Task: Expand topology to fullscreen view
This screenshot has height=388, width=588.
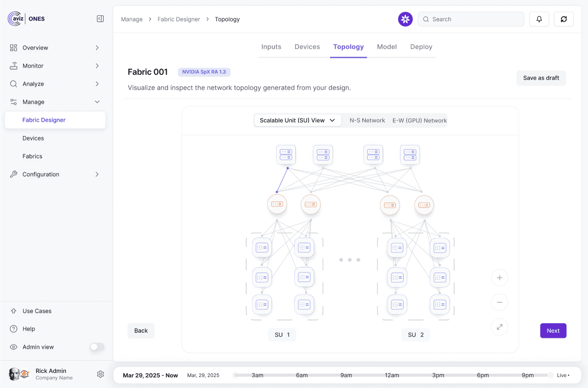Action: tap(499, 327)
